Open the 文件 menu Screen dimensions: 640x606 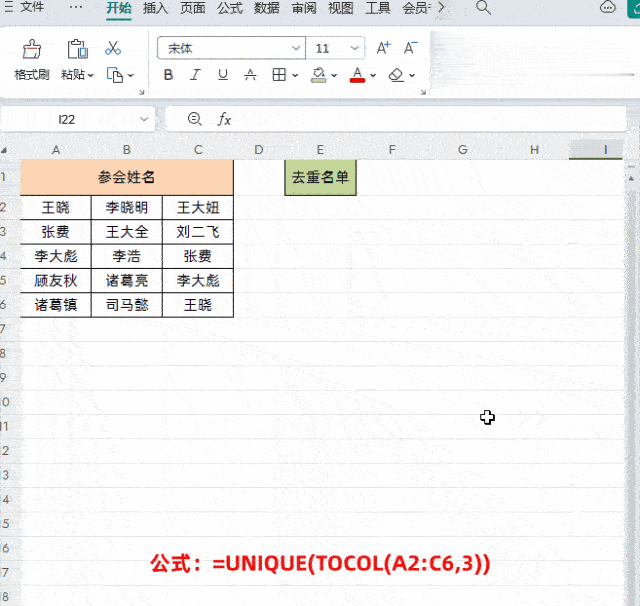32,7
